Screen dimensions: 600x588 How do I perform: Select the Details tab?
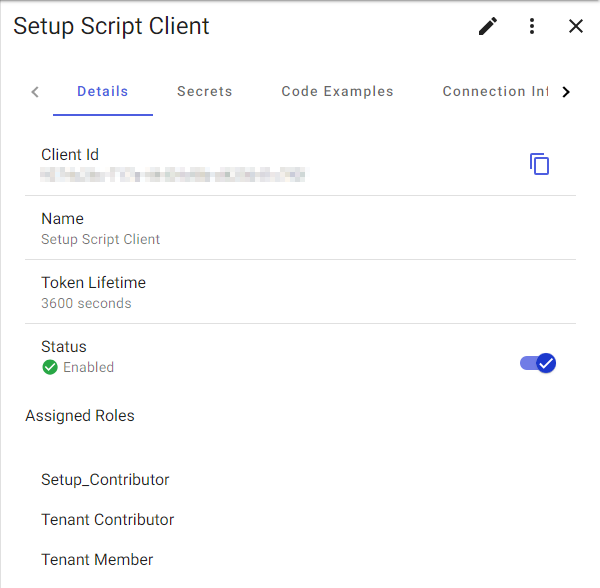(x=103, y=91)
